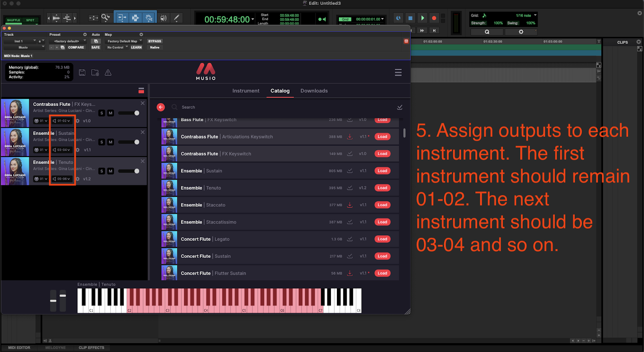Open output dropdown 03-04 for Ensemble Sustain

point(62,150)
